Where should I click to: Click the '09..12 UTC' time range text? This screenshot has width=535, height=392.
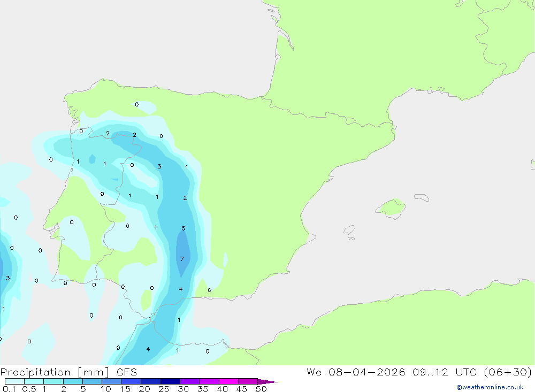point(444,372)
